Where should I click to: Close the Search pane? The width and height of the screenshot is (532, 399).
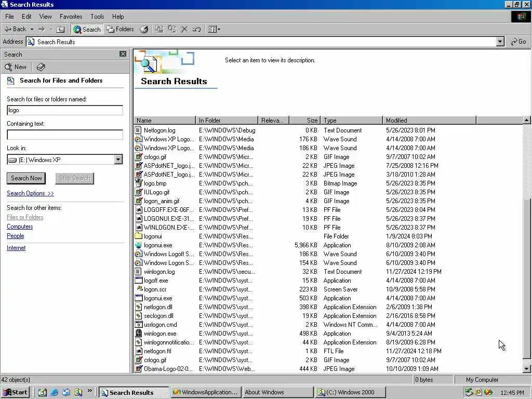point(123,54)
